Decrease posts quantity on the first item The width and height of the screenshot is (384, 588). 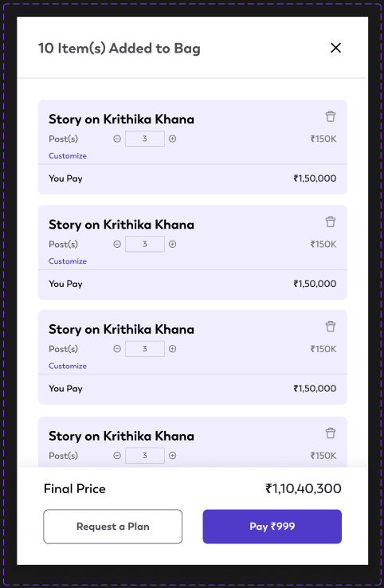click(x=117, y=139)
